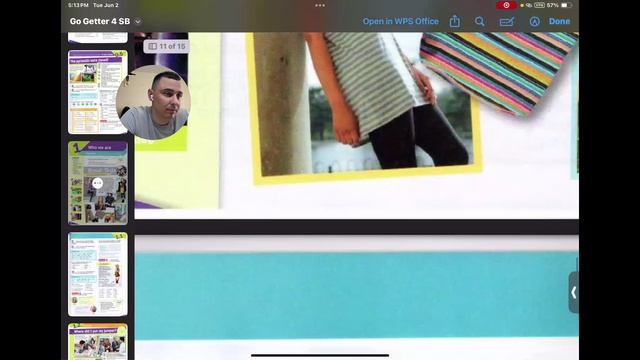Select the green-header bottom page thumbnail
Viewport: 640px width, 360px height.
pyautogui.click(x=98, y=342)
